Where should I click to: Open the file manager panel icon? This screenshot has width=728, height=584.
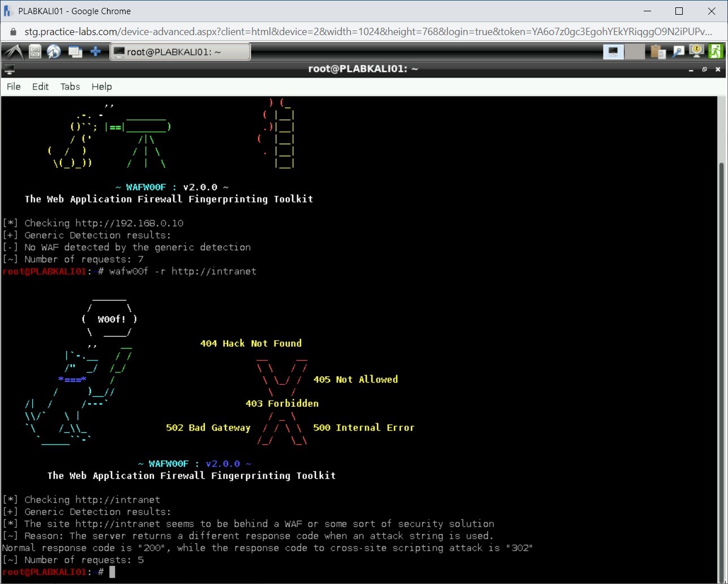coord(35,52)
